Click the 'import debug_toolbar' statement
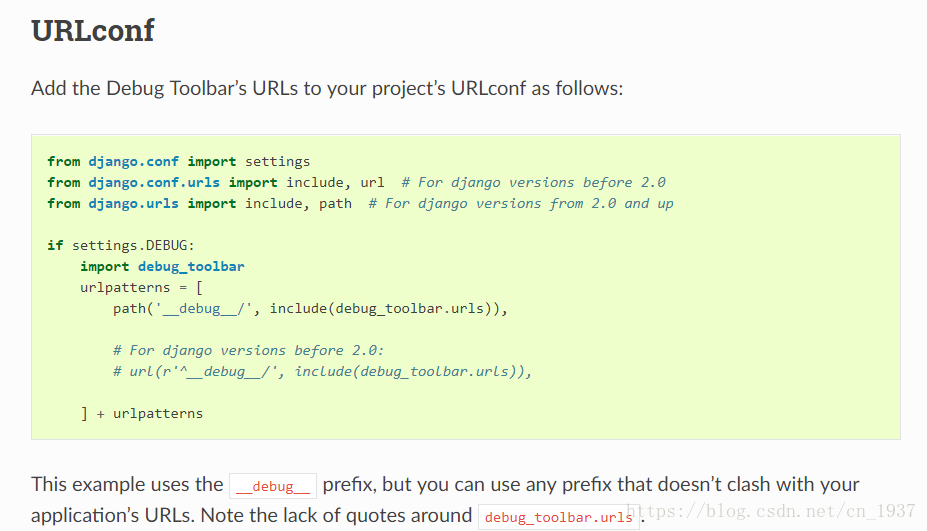The height and width of the screenshot is (531, 927). click(x=162, y=266)
